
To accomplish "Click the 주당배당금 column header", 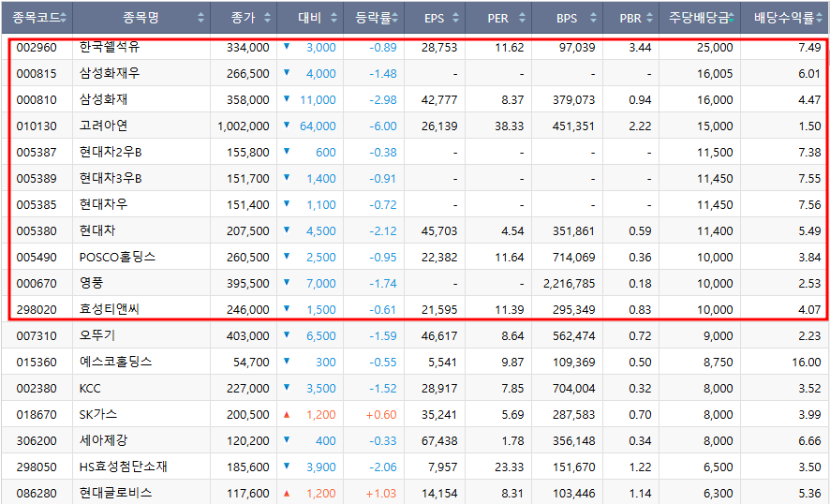I will click(700, 18).
